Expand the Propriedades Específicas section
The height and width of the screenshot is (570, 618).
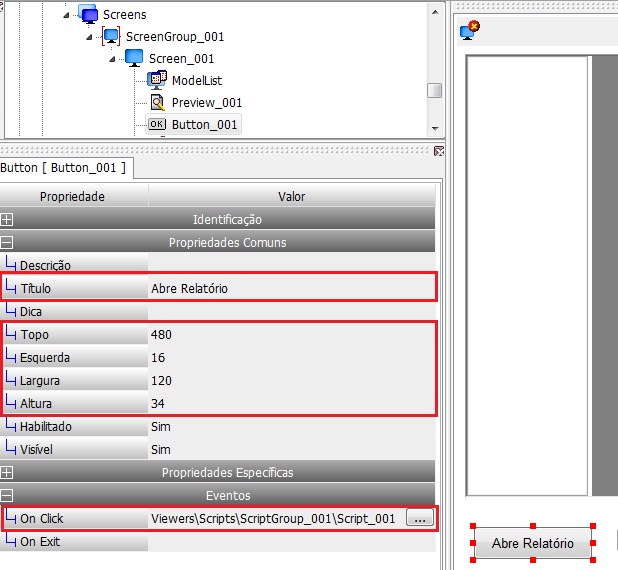click(7, 472)
